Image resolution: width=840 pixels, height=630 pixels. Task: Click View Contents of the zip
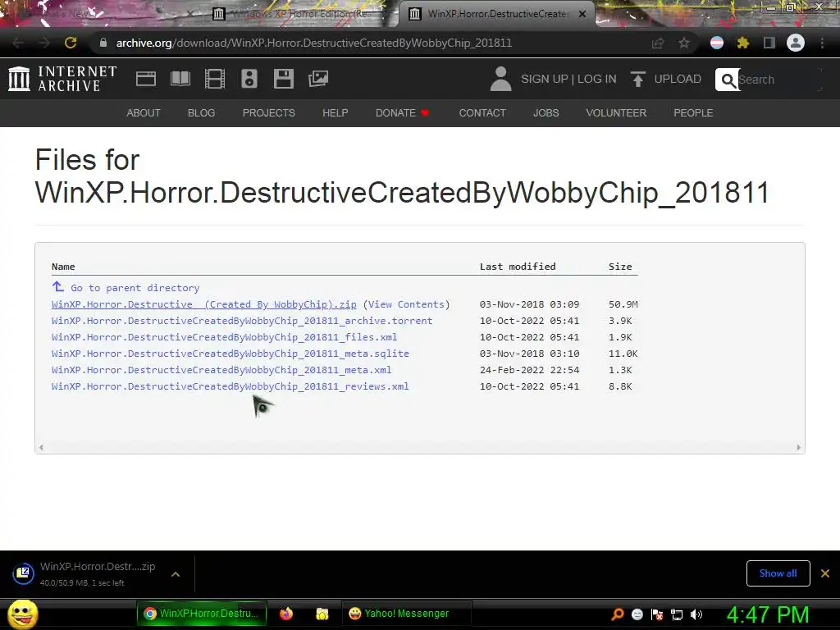point(407,304)
